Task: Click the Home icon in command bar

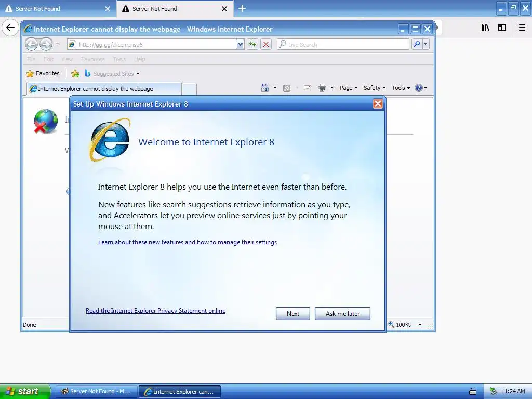Action: [x=264, y=88]
